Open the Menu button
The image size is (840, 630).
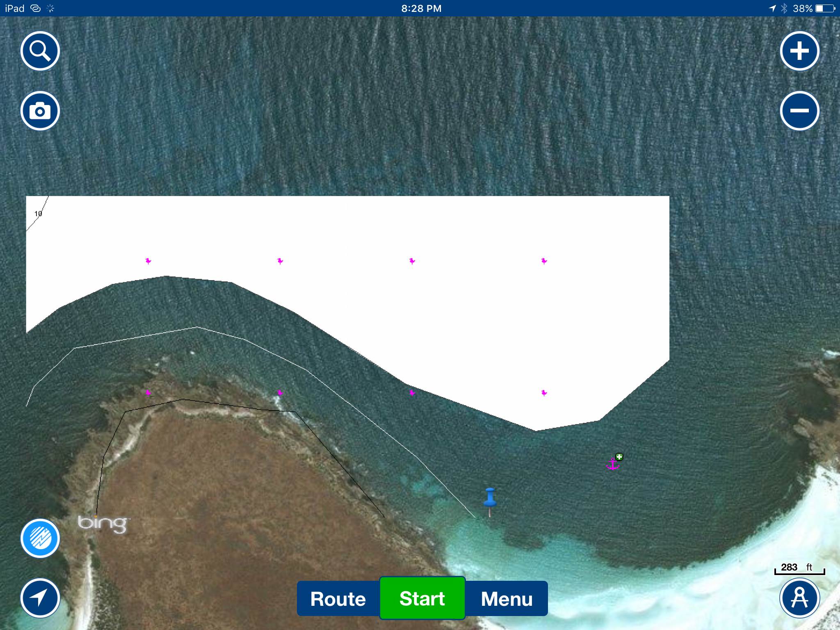point(507,599)
